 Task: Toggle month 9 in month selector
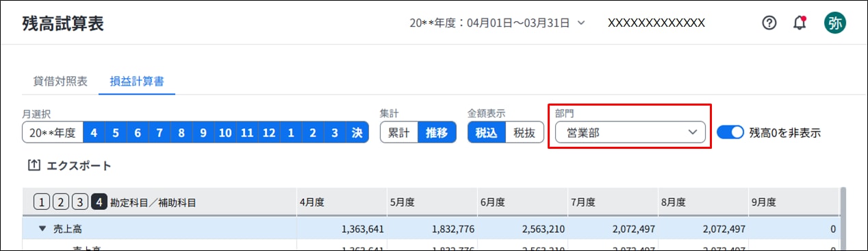[203, 132]
